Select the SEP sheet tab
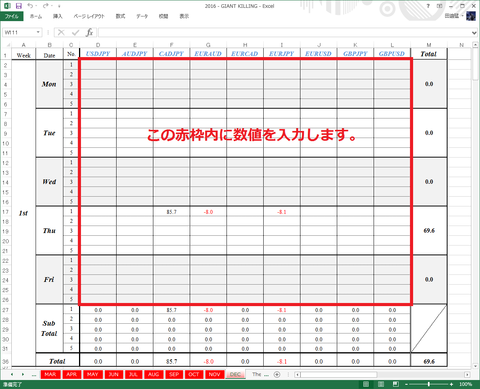This screenshot has width=480, height=389. click(x=174, y=374)
